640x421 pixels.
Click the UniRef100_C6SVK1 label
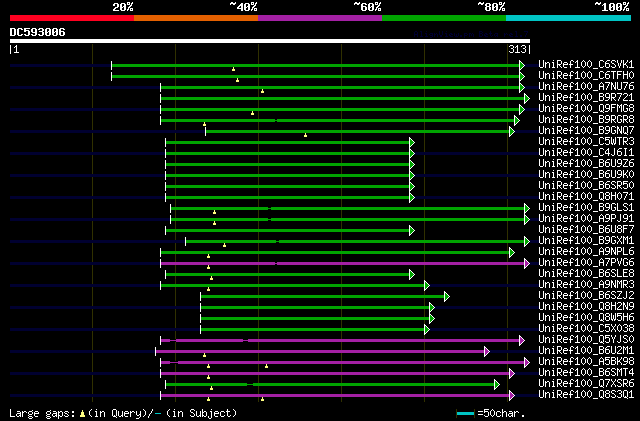[x=586, y=65]
